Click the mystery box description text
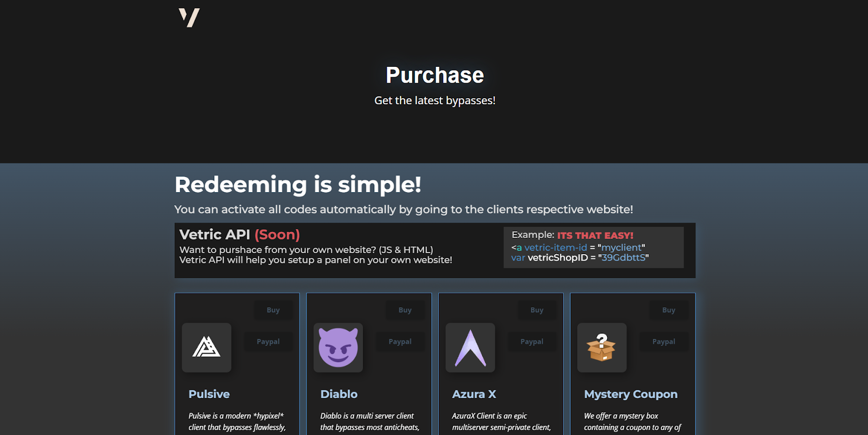The height and width of the screenshot is (435, 868). [633, 422]
